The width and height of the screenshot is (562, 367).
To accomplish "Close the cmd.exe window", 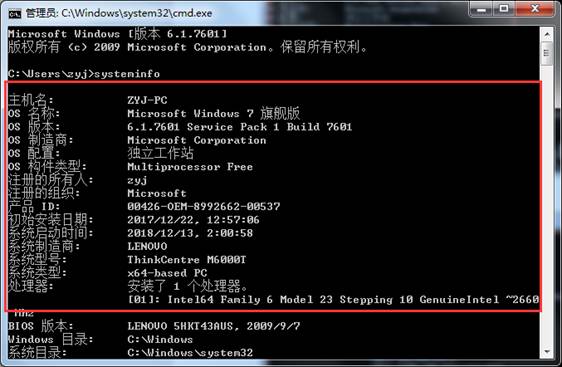I will [535, 9].
